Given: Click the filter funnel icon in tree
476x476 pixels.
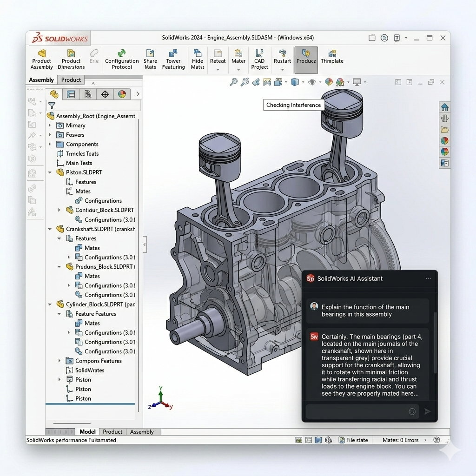Looking at the screenshot, I should tap(52, 106).
